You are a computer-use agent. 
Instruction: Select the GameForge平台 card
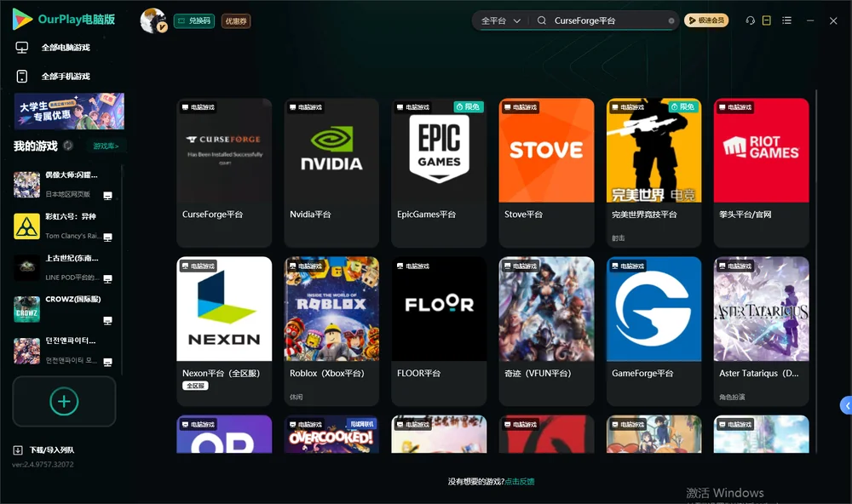[653, 331]
